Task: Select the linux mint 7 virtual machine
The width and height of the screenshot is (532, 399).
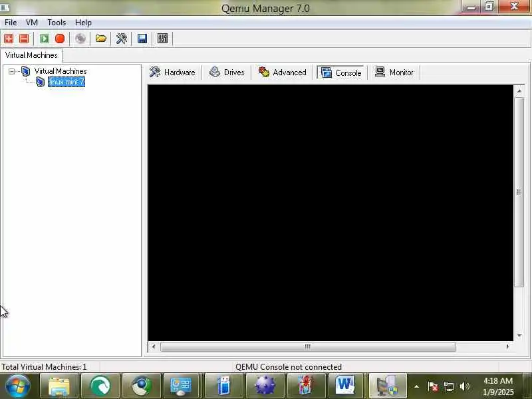Action: 66,82
